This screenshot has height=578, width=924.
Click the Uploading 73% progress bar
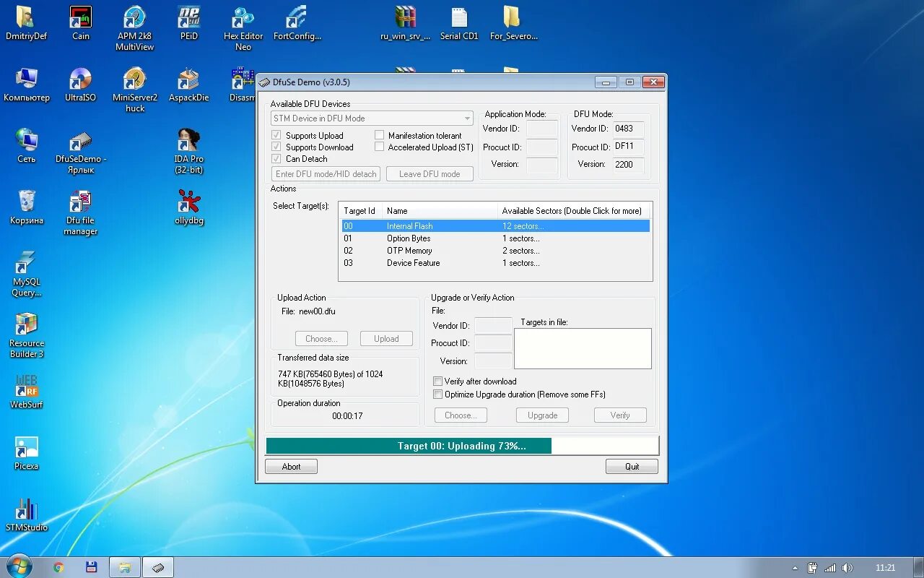(462, 446)
